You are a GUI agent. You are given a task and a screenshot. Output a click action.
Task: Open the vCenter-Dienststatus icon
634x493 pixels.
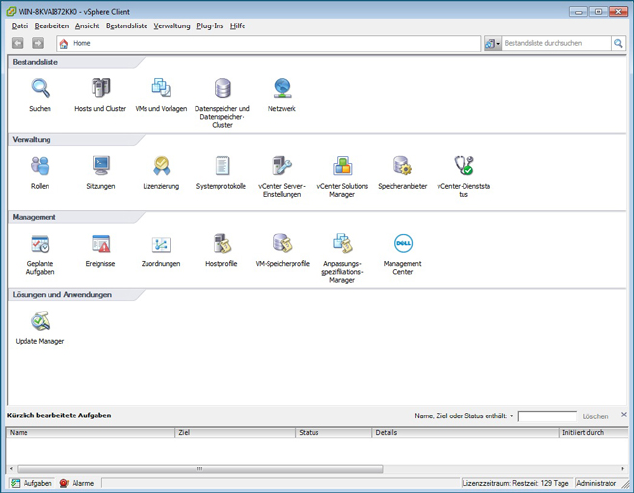[463, 166]
